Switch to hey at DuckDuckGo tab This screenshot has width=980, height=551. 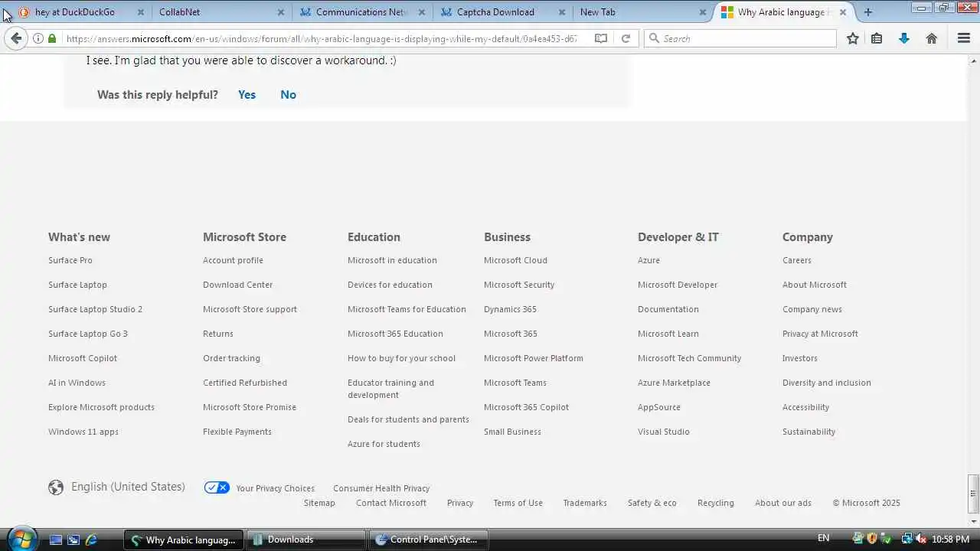point(75,12)
